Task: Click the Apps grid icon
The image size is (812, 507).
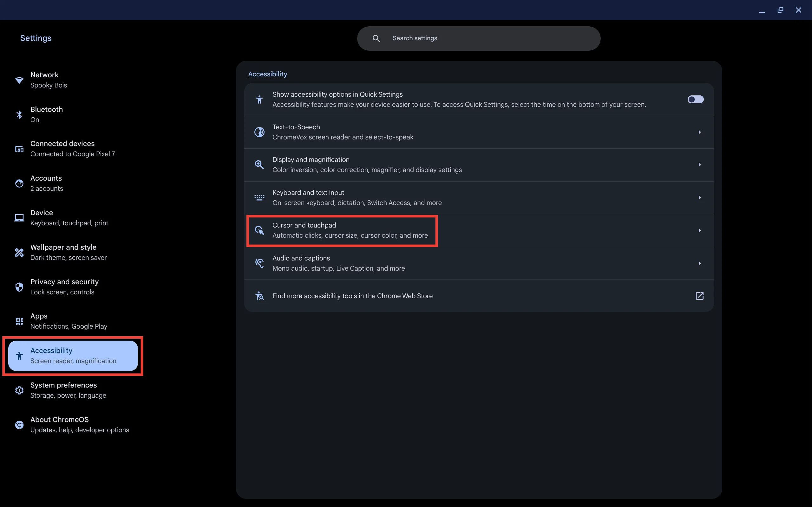Action: [x=19, y=321]
